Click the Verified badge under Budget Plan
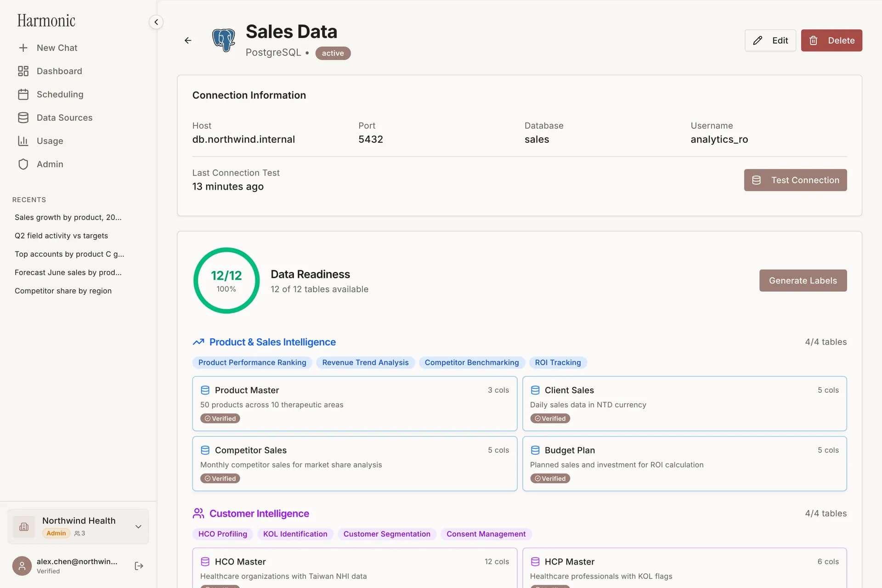 [550, 479]
